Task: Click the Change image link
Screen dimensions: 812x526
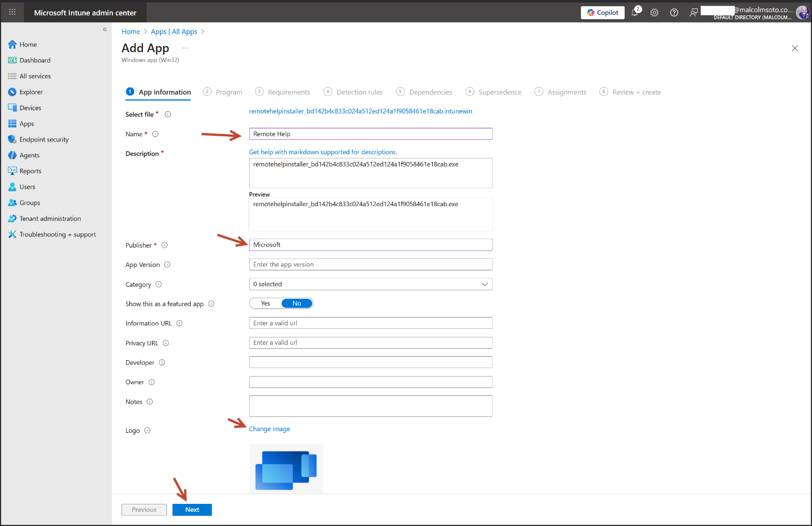Action: [x=269, y=429]
